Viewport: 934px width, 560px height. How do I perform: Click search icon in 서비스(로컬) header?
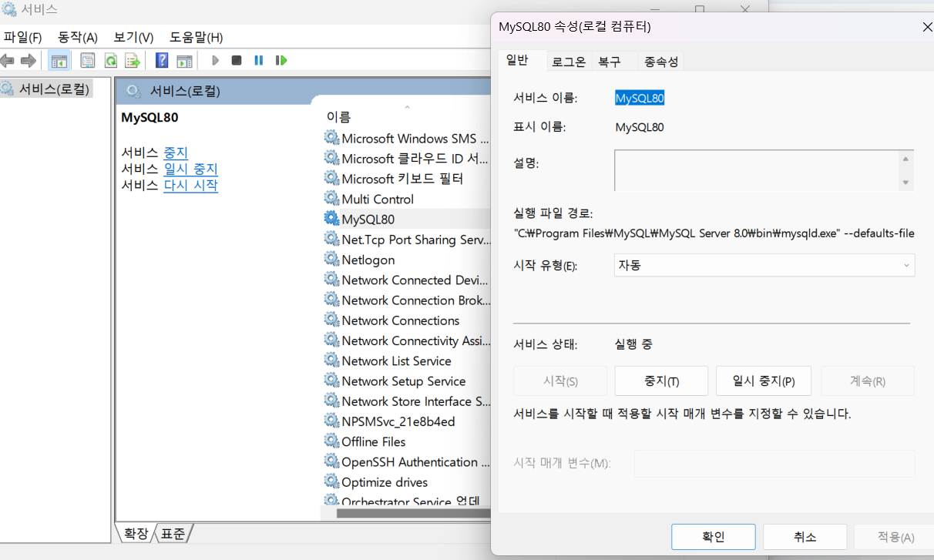pos(133,91)
